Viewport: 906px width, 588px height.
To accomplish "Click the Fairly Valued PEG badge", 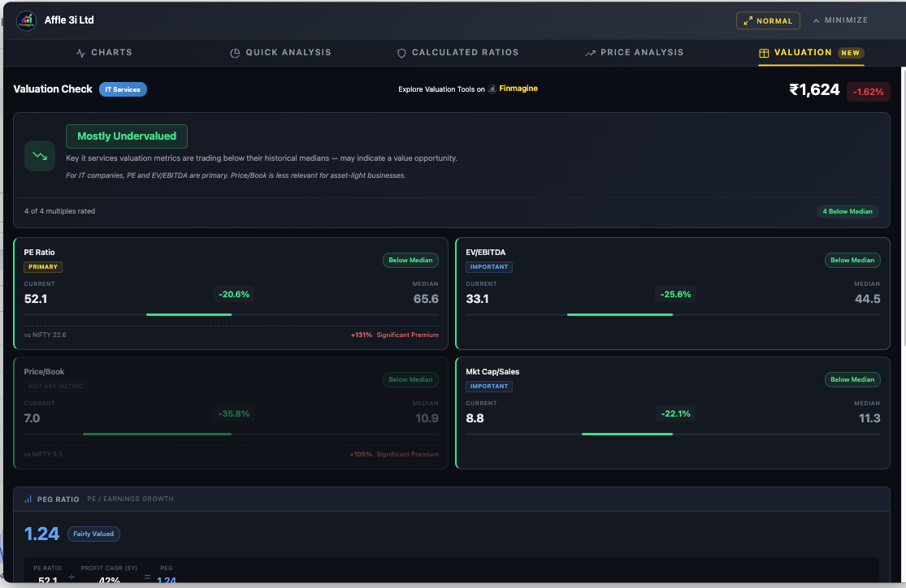I will 93,534.
